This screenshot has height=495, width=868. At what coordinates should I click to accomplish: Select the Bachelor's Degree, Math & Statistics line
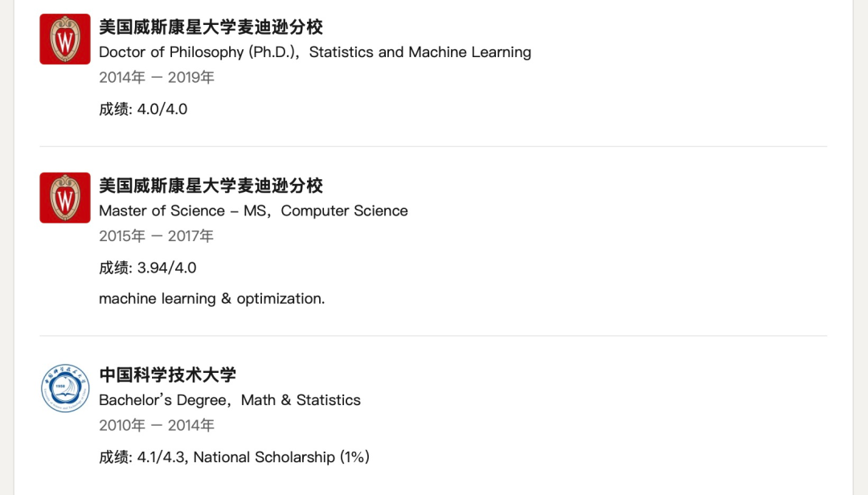[x=230, y=400]
